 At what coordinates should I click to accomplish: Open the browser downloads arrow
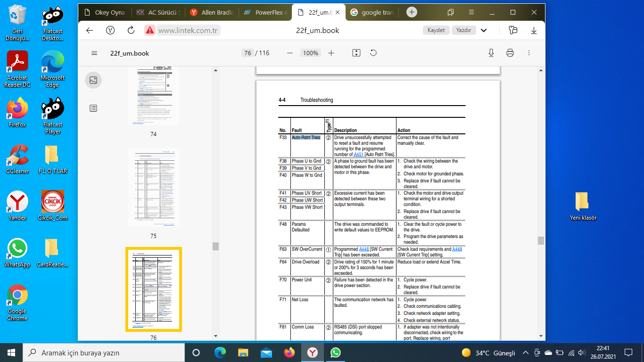tap(534, 30)
